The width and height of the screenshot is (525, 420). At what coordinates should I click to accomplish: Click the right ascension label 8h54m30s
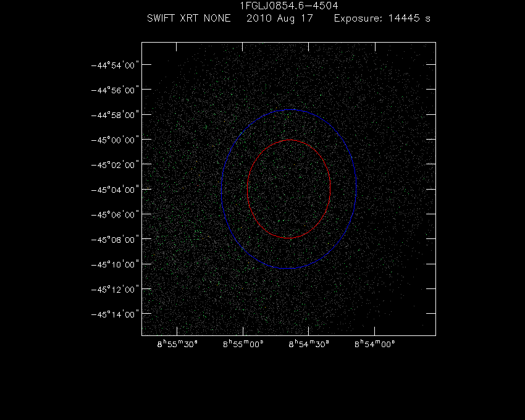309,344
